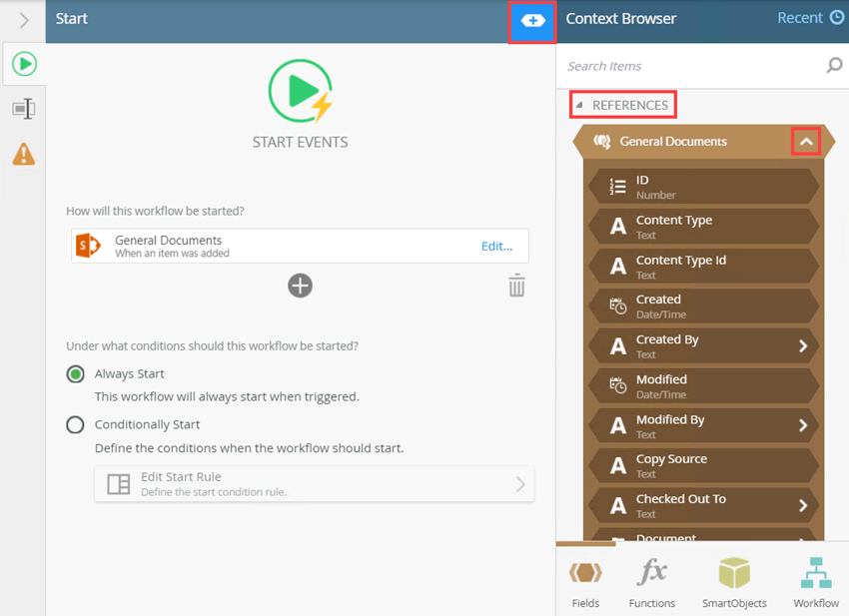Image resolution: width=849 pixels, height=616 pixels.
Task: Open the Workflow tab
Action: point(816,583)
